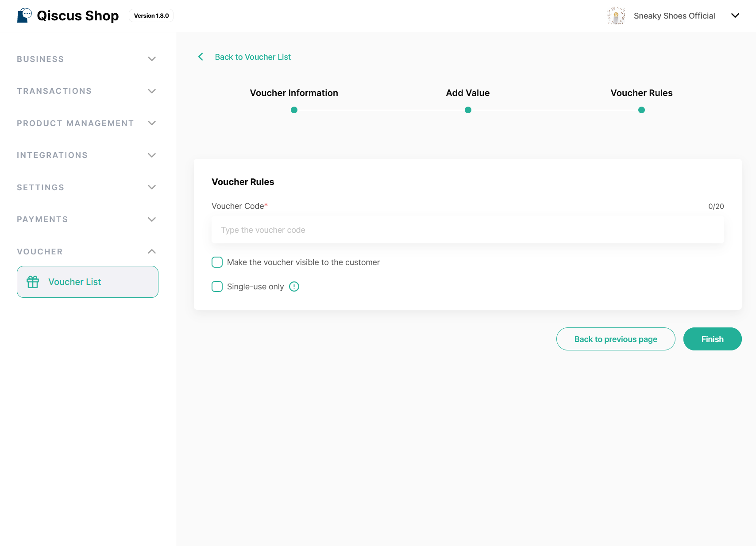Click the gift icon beside Voucher List
Image resolution: width=756 pixels, height=546 pixels.
33,282
